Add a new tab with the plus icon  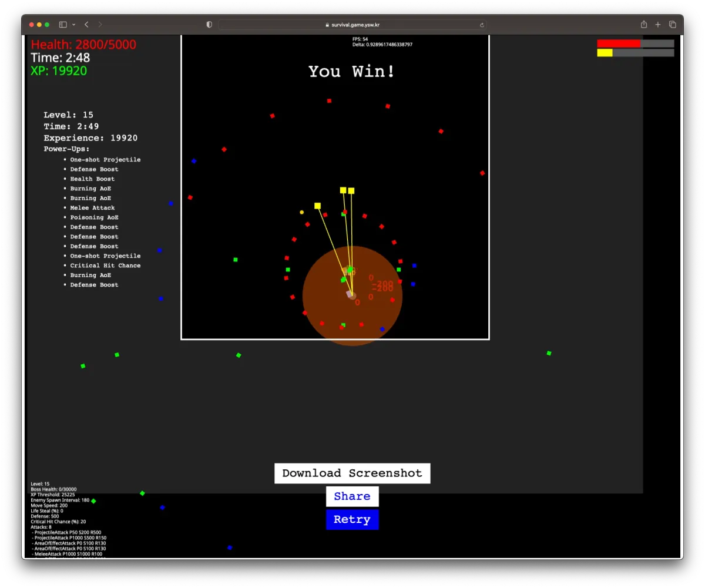(x=658, y=25)
